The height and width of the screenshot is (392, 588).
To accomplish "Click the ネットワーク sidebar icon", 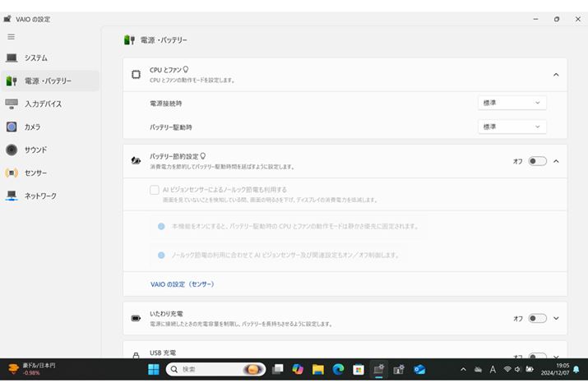I will [x=12, y=196].
